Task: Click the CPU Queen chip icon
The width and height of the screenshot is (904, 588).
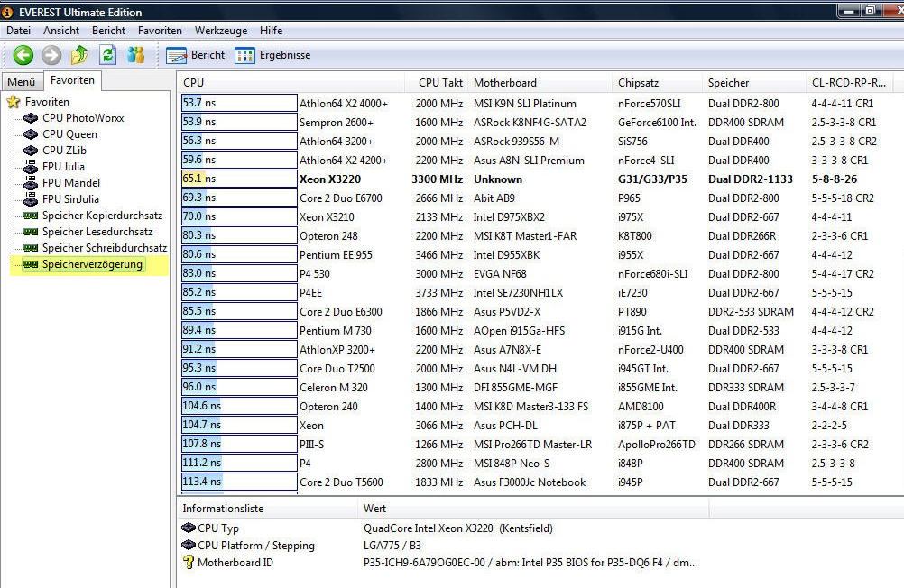Action: click(x=31, y=134)
